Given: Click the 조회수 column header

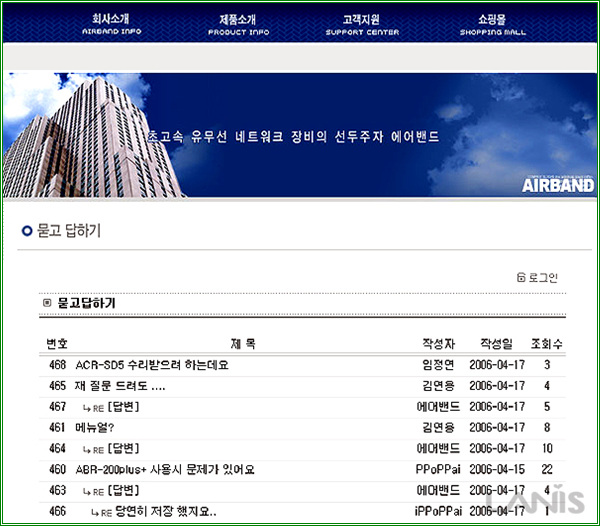Looking at the screenshot, I should pyautogui.click(x=546, y=344).
